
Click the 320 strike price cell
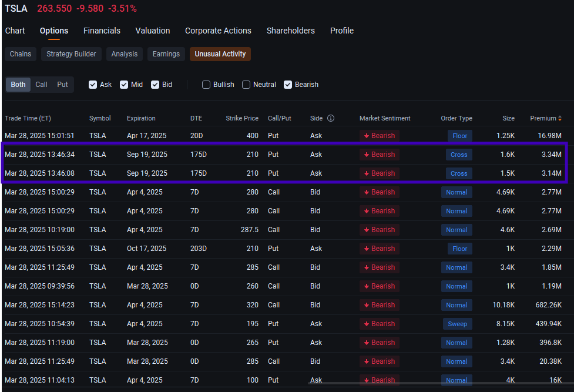tap(253, 305)
